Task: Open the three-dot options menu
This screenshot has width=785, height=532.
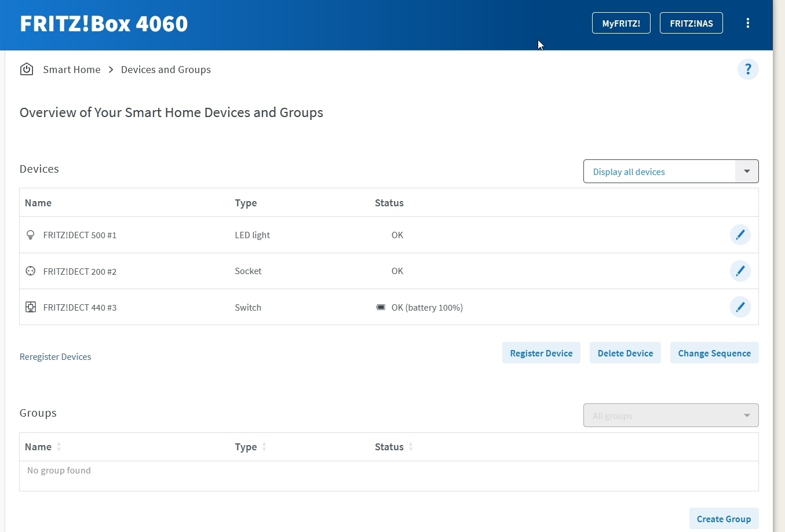Action: pos(748,23)
